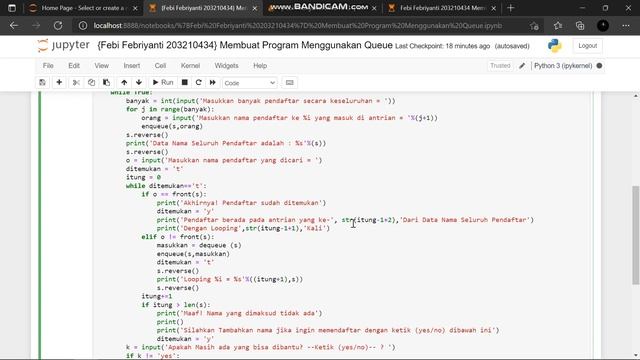The image size is (640, 360).
Task: Click the scrollbar up arrow
Action: [x=636, y=96]
